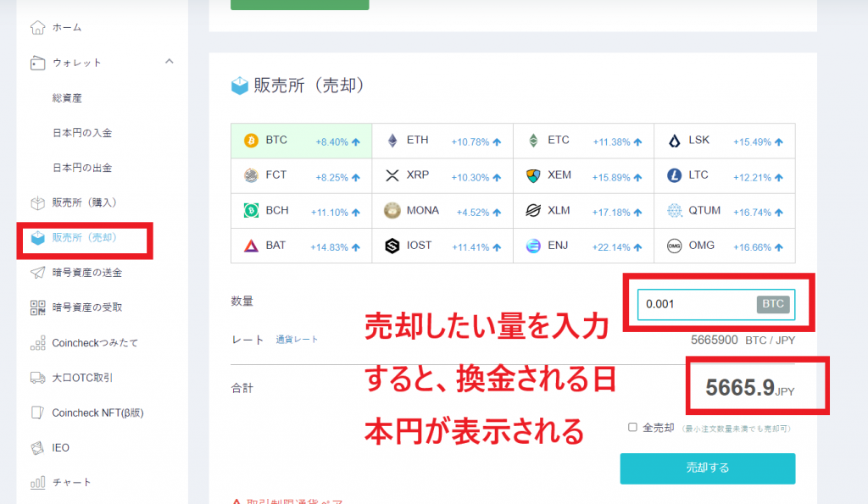Screen dimensions: 868x504
Task: Click the 販売所（売却） heading cube icon
Action: click(240, 86)
